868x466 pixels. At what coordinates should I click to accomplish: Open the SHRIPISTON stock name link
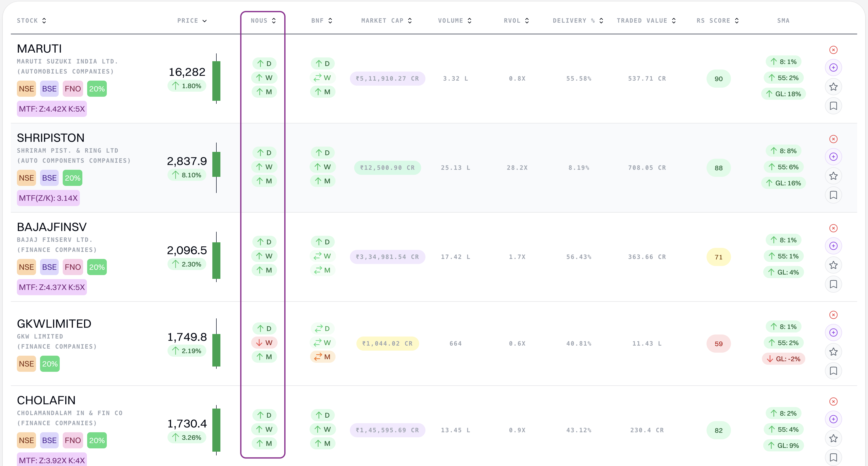(51, 138)
